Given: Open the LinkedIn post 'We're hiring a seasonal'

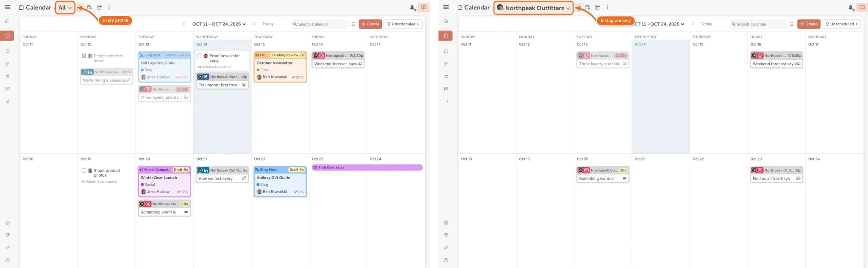Looking at the screenshot, I should 106,76.
